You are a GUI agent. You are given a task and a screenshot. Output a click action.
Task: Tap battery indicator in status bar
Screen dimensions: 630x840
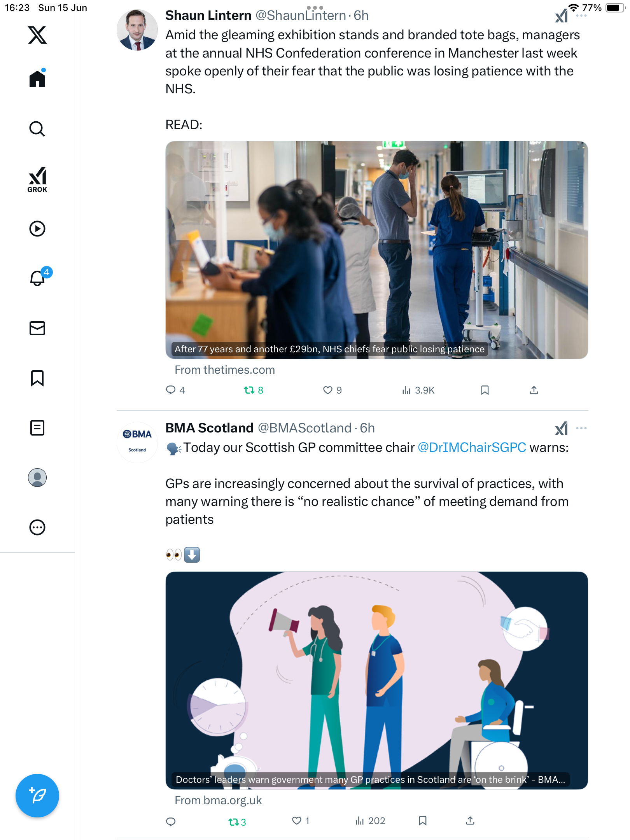click(x=616, y=8)
